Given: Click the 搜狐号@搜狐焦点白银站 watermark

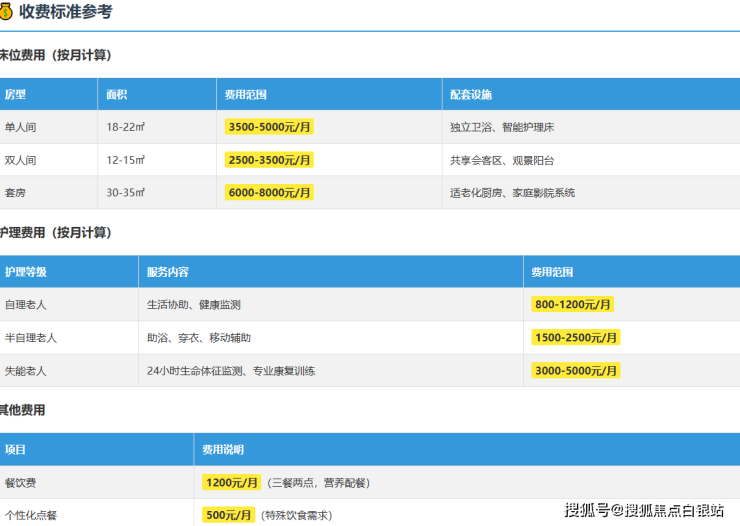Looking at the screenshot, I should click(644, 510).
